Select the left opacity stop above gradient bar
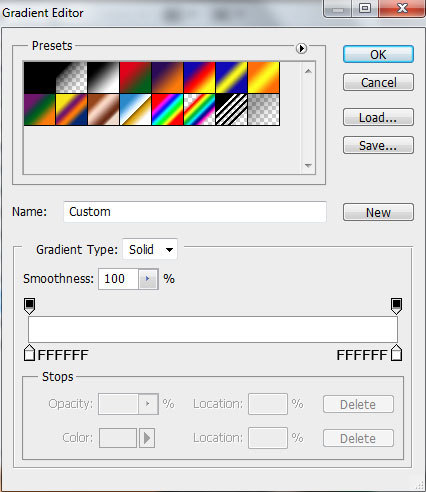Viewport: 426px width, 492px height. [30, 306]
